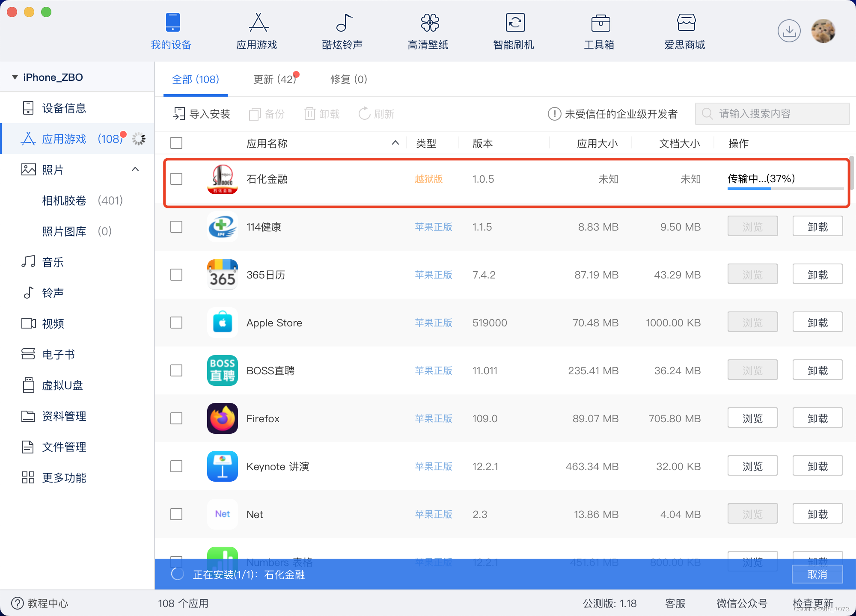This screenshot has height=616, width=856.
Task: Open the 酷炫铃声 music note icon
Action: tap(344, 22)
